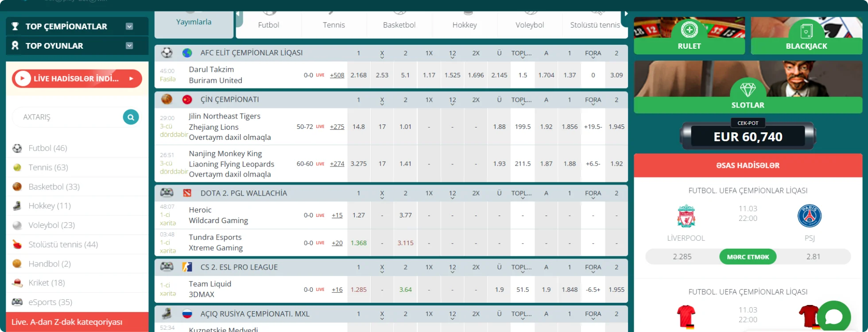Open the live chat bubble icon
The image size is (868, 332).
(x=834, y=317)
